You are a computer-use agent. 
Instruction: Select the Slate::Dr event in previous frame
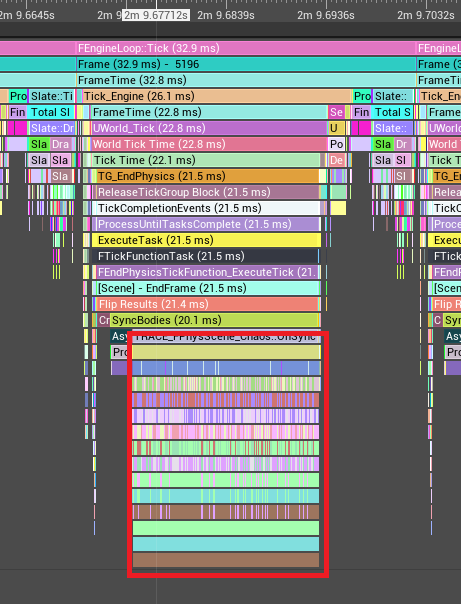pos(52,128)
